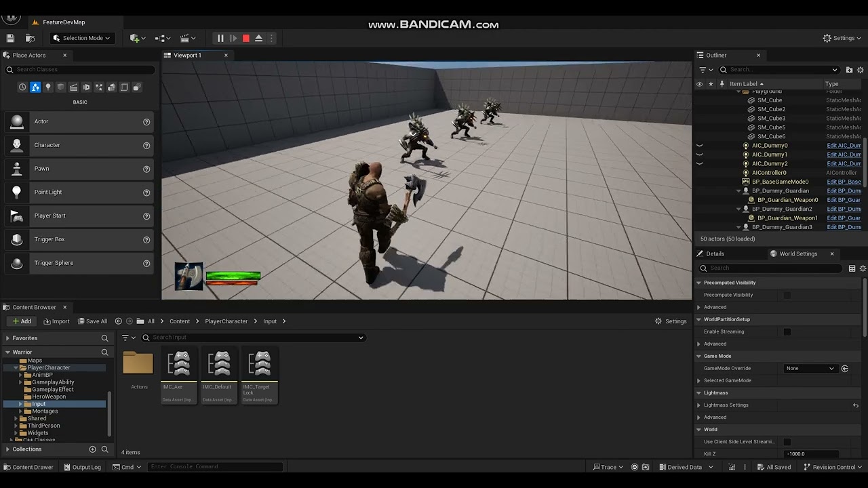Select the Shapes cube category icon
Screen dimensions: 868x488
tap(60, 87)
